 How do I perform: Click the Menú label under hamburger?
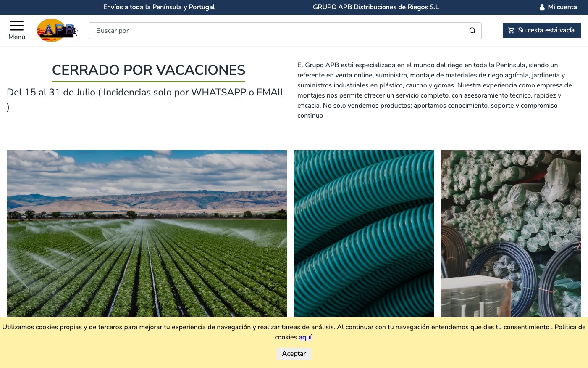click(x=17, y=37)
